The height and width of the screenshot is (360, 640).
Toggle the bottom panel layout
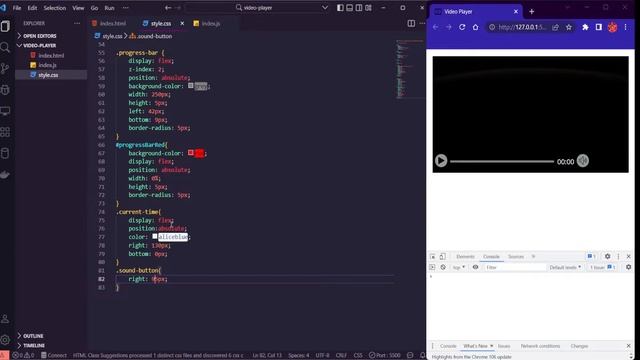[x=349, y=8]
